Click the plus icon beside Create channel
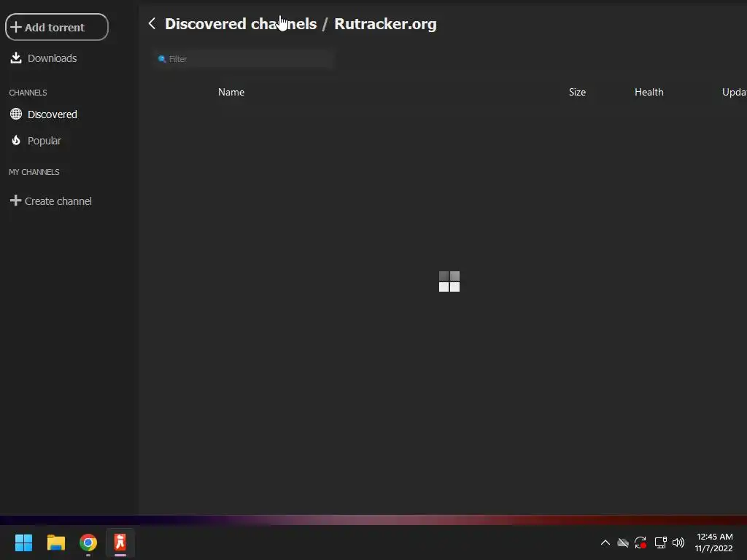This screenshot has width=747, height=560. coord(16,201)
